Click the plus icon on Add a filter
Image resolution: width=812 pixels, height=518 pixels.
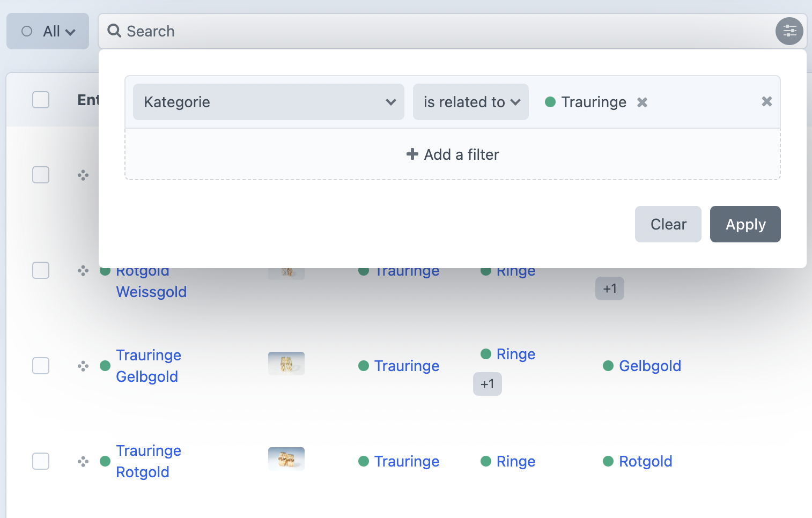tap(412, 154)
